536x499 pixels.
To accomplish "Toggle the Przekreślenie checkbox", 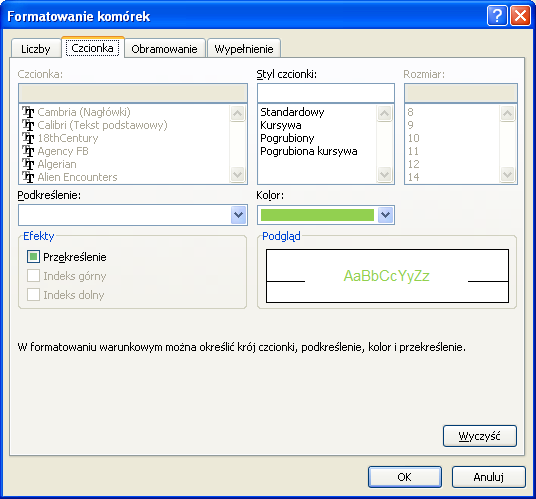I will 33,257.
